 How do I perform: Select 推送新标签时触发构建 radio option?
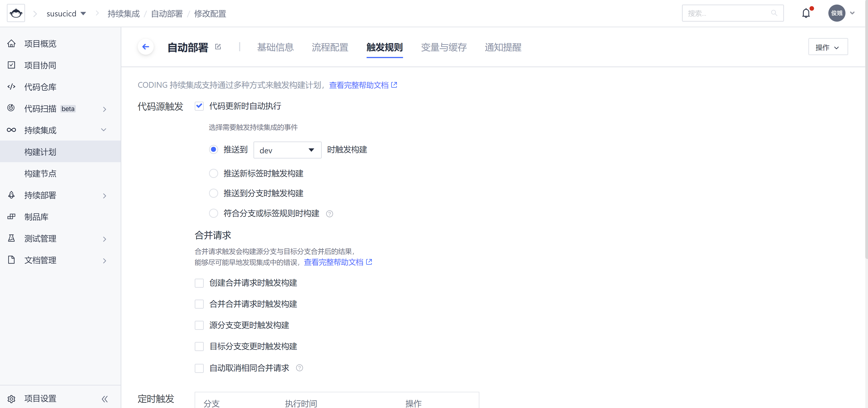(214, 173)
